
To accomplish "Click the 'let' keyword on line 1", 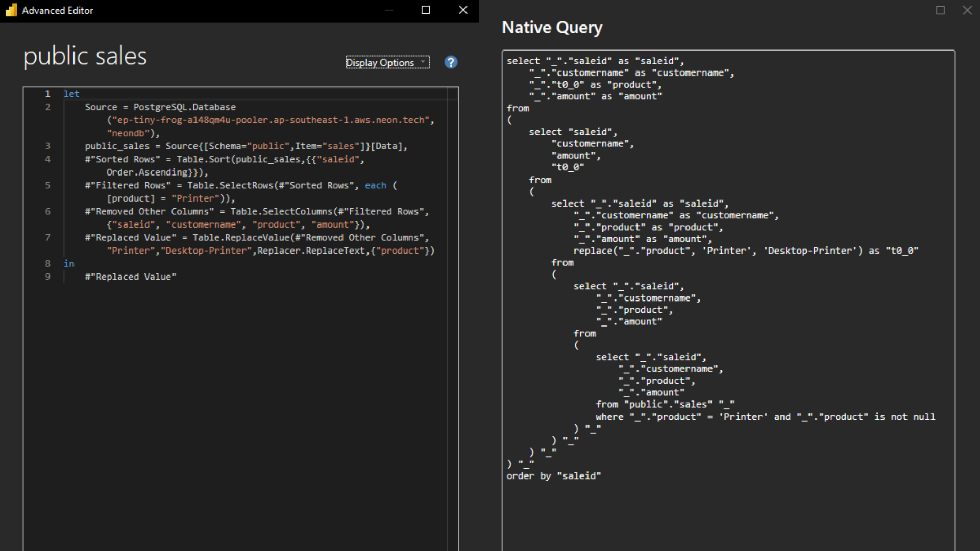I will coord(71,94).
